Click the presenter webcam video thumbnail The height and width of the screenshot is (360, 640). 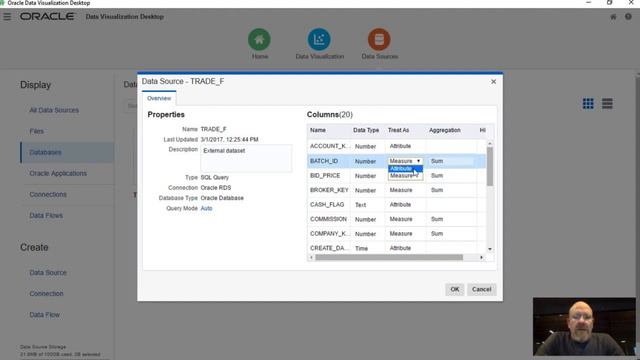[584, 327]
